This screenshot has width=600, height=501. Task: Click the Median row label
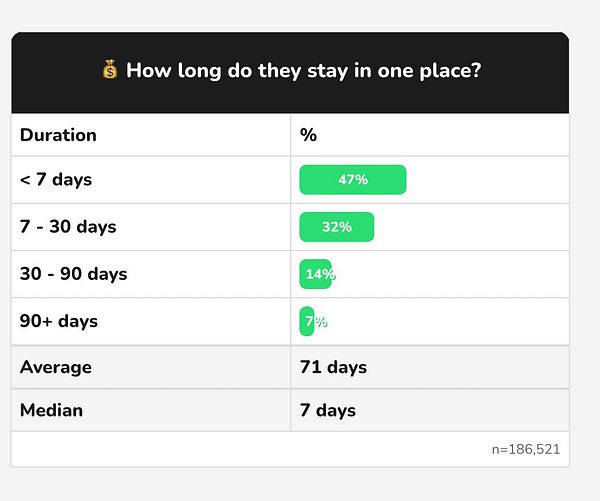coord(52,410)
